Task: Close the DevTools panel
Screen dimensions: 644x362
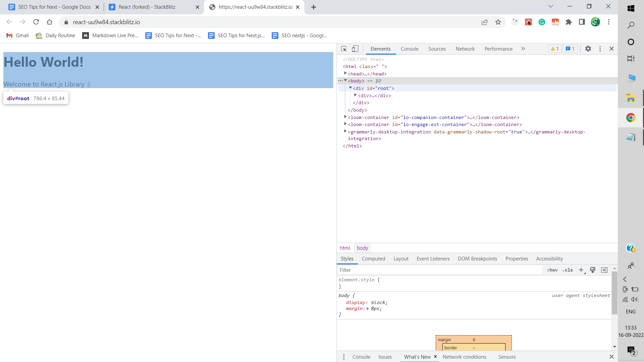Action: (x=611, y=49)
